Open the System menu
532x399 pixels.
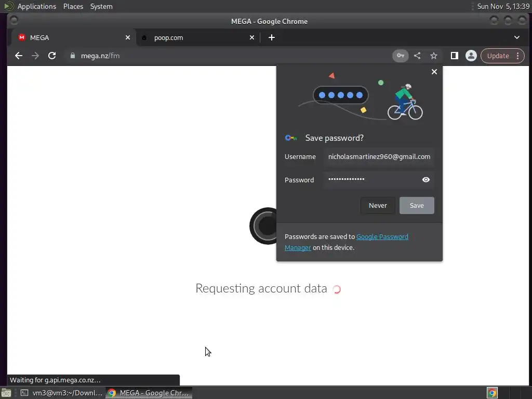[x=101, y=6]
